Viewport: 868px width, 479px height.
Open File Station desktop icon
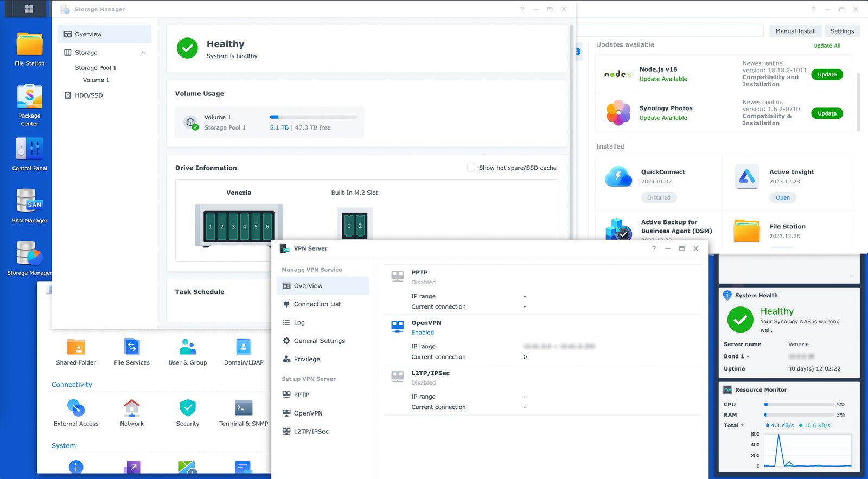coord(29,49)
